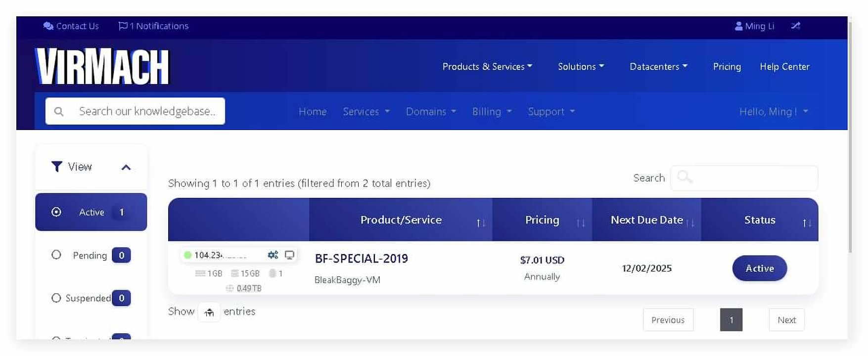Click the Contact Us chat icon
The width and height of the screenshot is (868, 356).
pos(48,26)
